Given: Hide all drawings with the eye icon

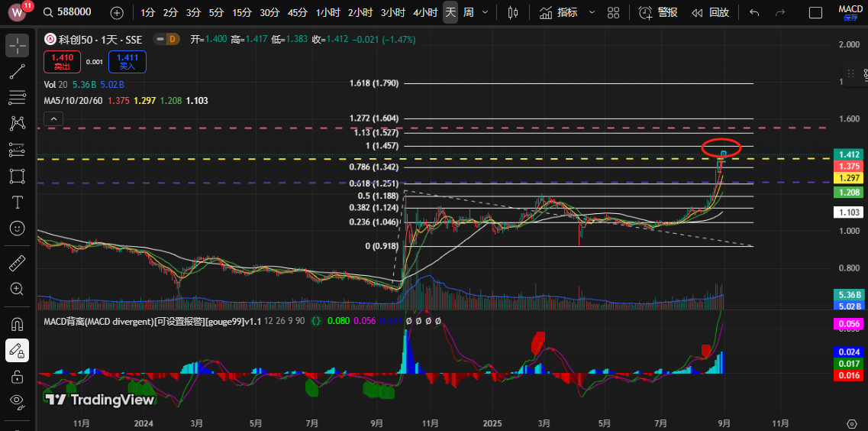Looking at the screenshot, I should pos(18,401).
